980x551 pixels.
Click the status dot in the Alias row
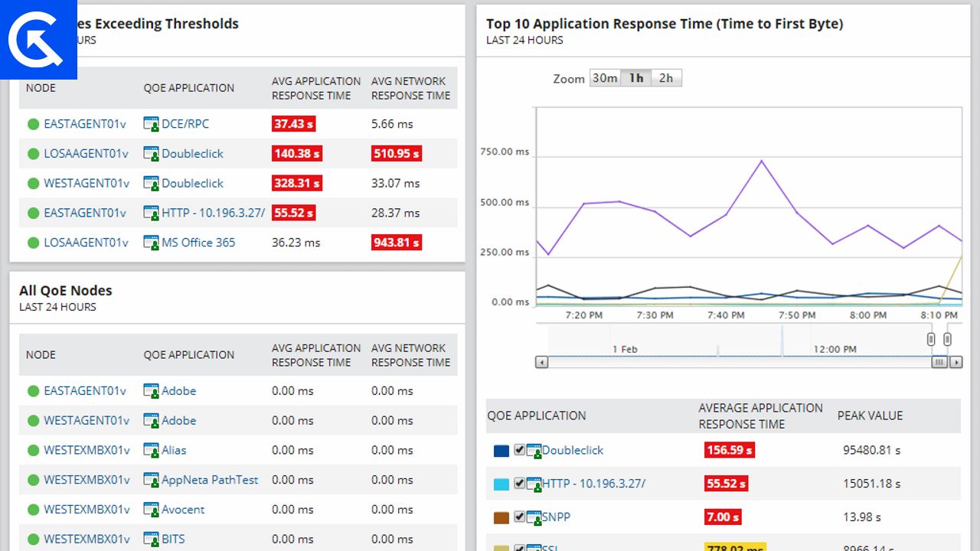click(x=33, y=451)
